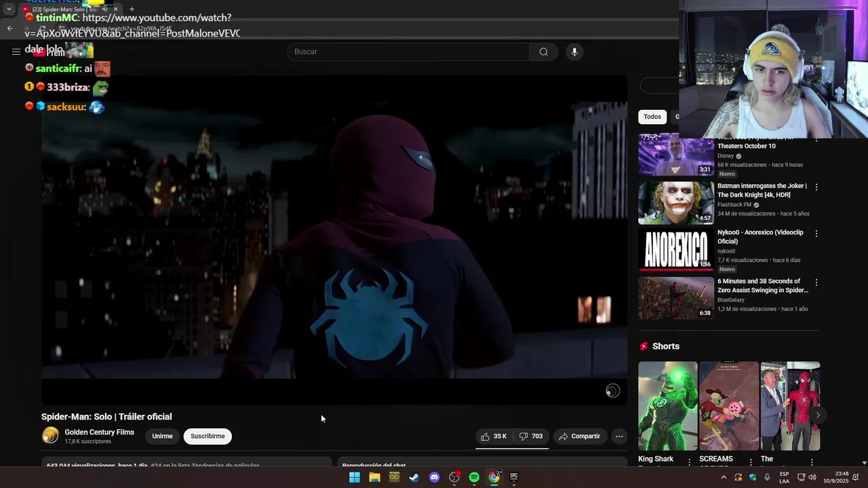Open Windows Security tray icon
This screenshot has width=868, height=488.
753,477
